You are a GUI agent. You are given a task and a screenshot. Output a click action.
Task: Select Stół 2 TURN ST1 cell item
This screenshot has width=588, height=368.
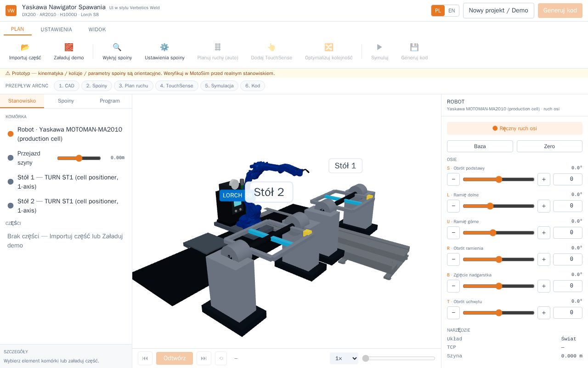[66, 206]
